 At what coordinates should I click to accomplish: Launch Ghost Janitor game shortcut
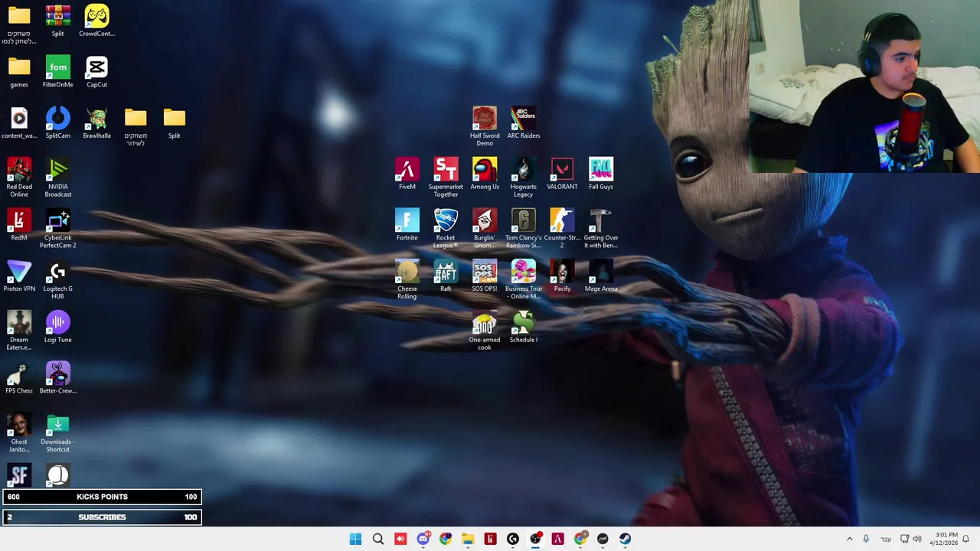pos(19,433)
